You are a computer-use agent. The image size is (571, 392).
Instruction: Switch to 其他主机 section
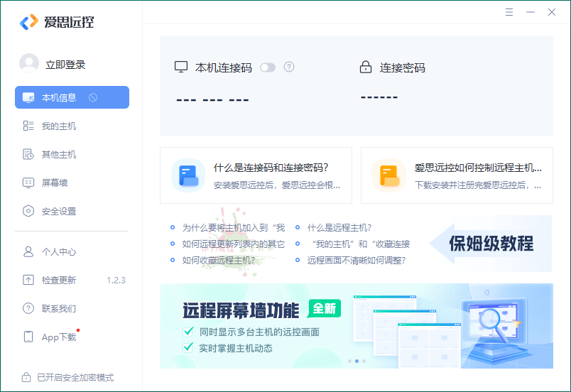click(58, 155)
